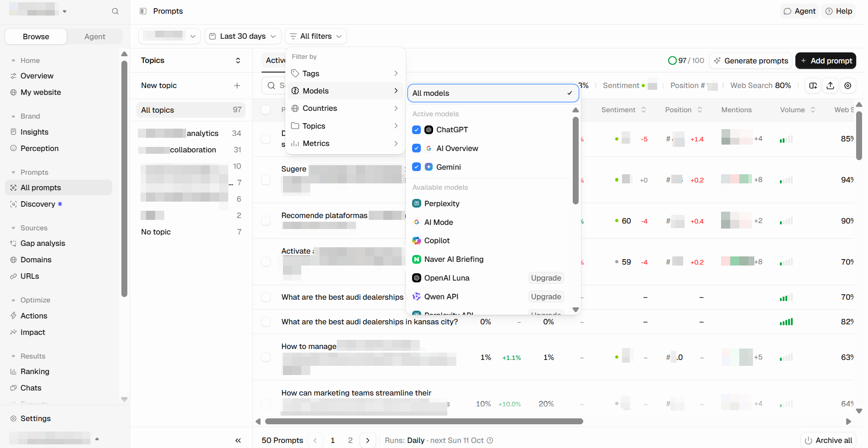Toggle the sidebar panel icon beside Prompts
The width and height of the screenshot is (868, 448).
143,11
